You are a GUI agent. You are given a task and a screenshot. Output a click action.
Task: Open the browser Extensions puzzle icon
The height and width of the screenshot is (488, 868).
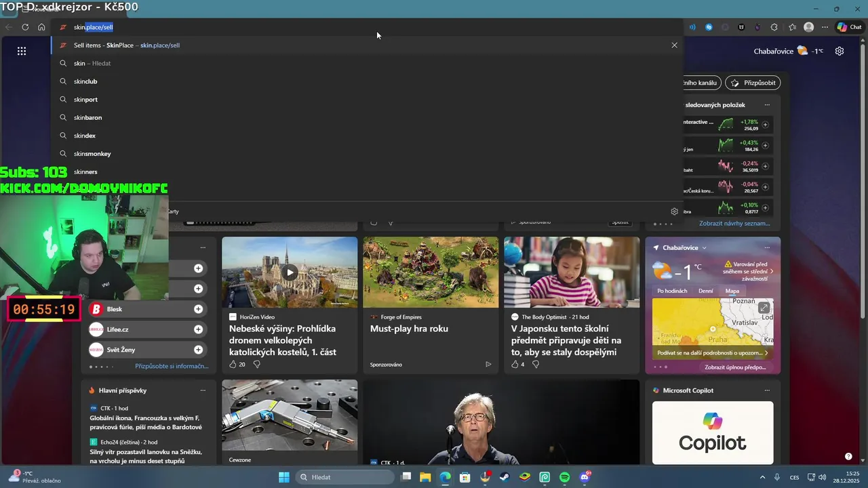click(x=774, y=27)
